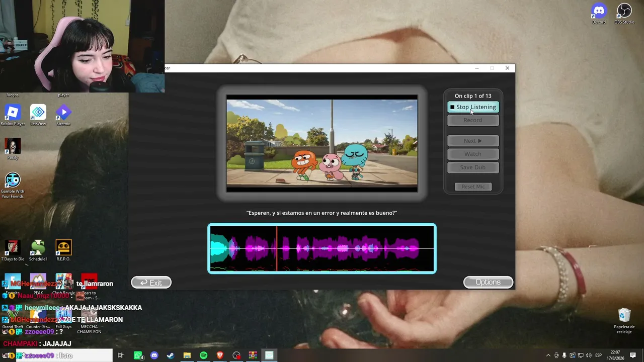Open WhatsApp from the taskbar
Viewport: 644px width, 362px height.
138,355
